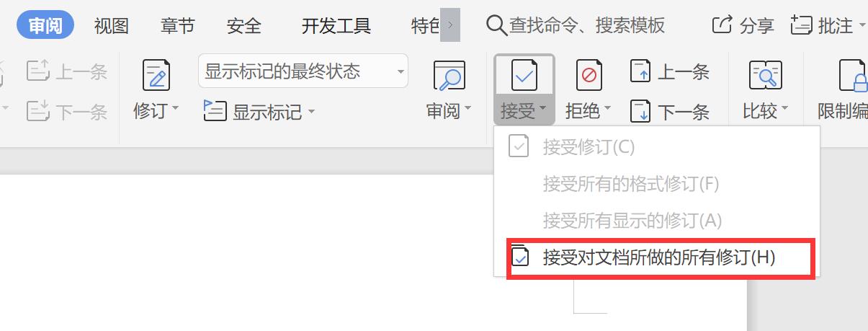Open the 显示标记的最终状态 combo box
The image size is (868, 331).
click(303, 71)
